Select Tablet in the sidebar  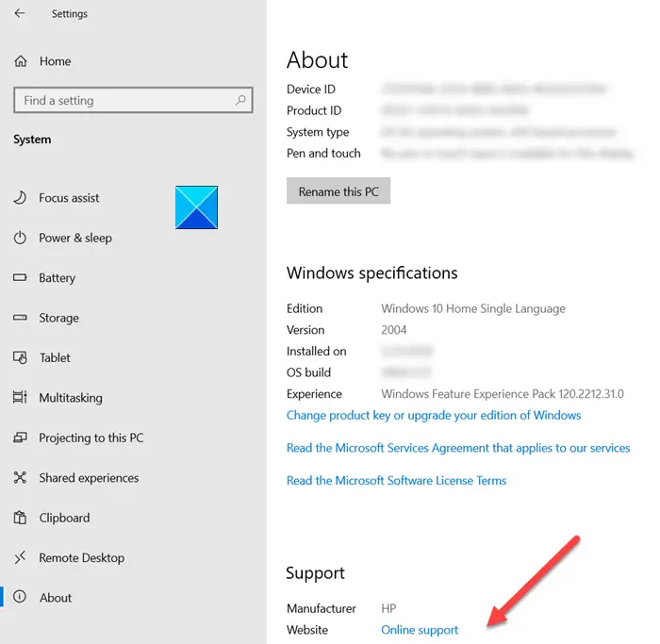(55, 357)
